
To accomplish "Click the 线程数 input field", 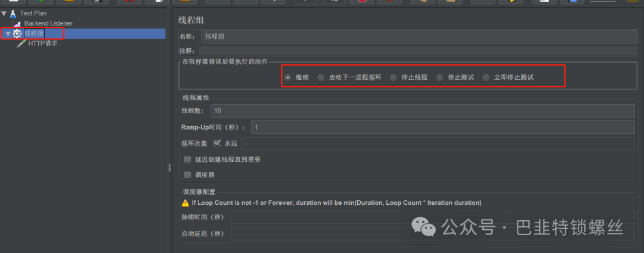I will pyautogui.click(x=423, y=111).
